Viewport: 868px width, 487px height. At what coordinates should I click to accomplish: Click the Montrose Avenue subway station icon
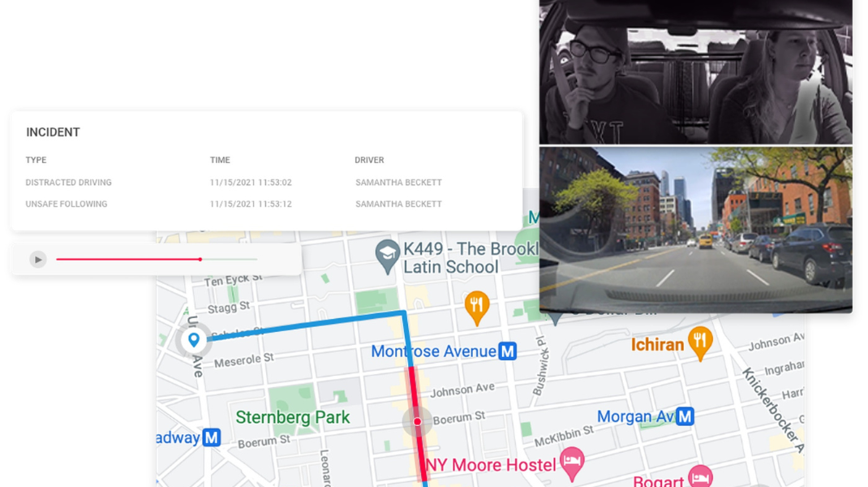point(507,351)
